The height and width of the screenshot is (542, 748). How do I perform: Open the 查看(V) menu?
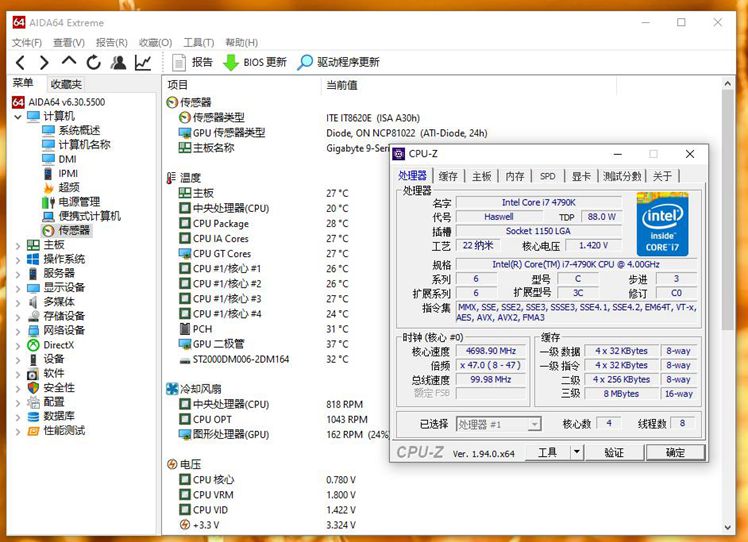69,42
